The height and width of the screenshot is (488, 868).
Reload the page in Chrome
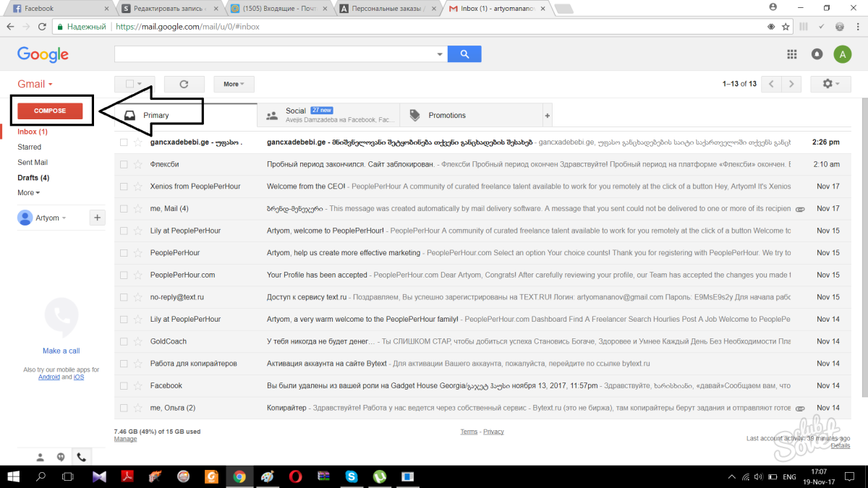click(x=43, y=27)
